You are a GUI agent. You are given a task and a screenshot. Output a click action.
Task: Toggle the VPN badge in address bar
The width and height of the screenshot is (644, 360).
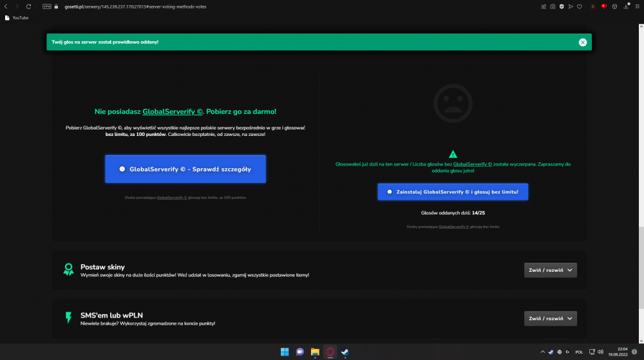pos(47,6)
